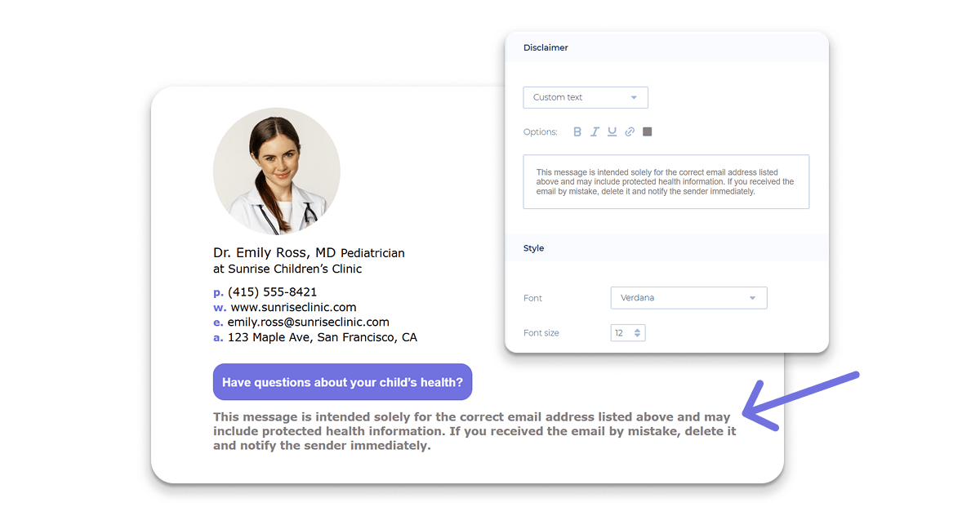Click the phone number (415) 555-8421
Screen dimensions: 980x516
pos(273,292)
